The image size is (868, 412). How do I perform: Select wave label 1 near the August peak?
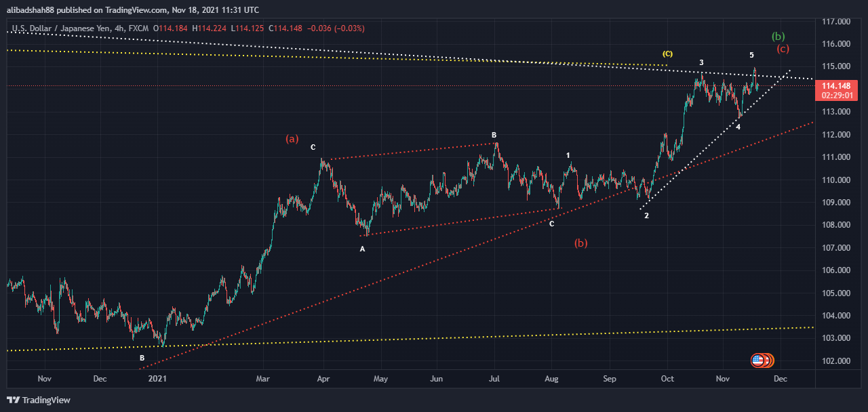(568, 155)
